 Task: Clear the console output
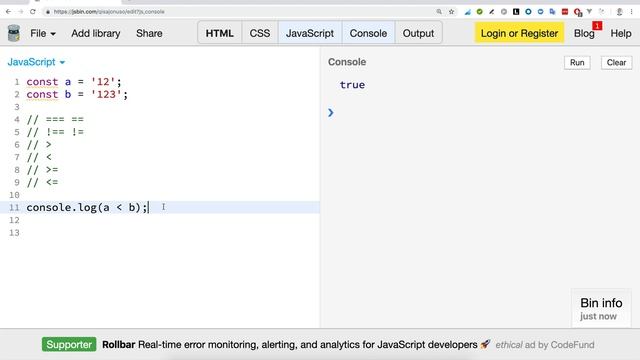616,62
